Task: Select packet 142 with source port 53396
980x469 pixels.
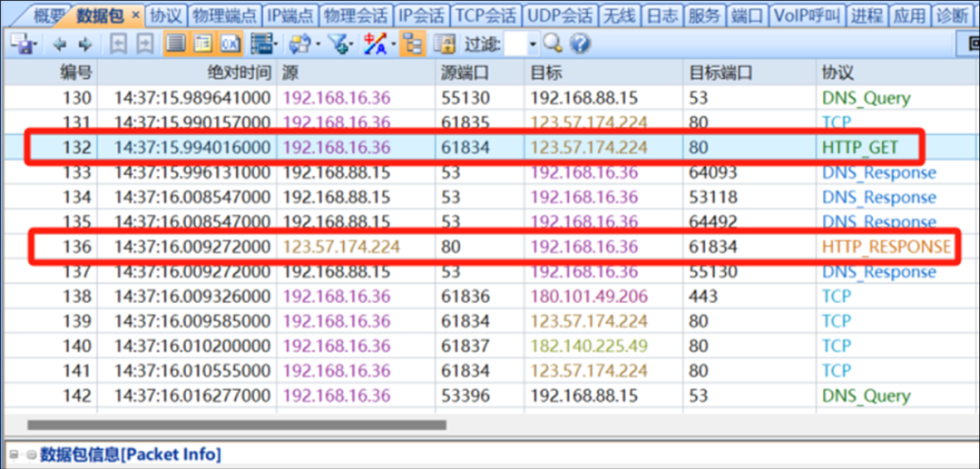Action: [490, 396]
